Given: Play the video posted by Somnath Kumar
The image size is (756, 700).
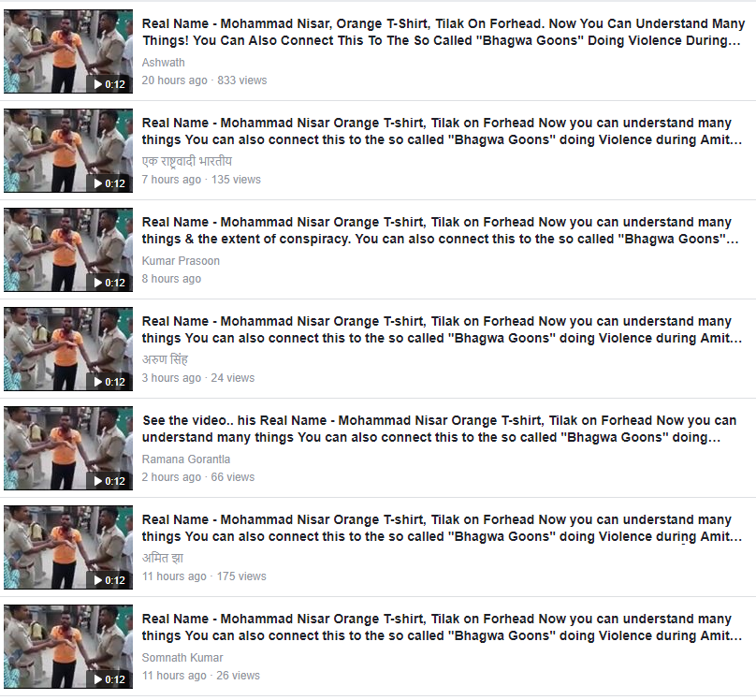Looking at the screenshot, I should point(68,647).
